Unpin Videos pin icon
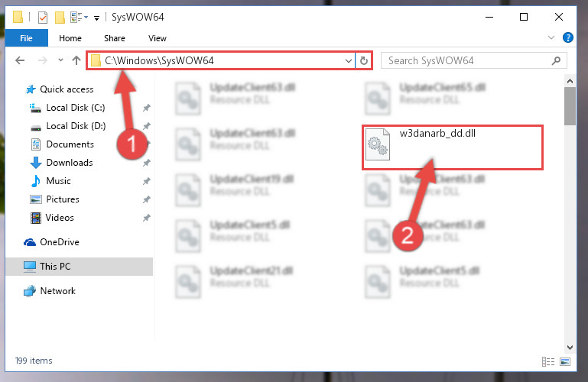588x382 pixels. pos(147,218)
